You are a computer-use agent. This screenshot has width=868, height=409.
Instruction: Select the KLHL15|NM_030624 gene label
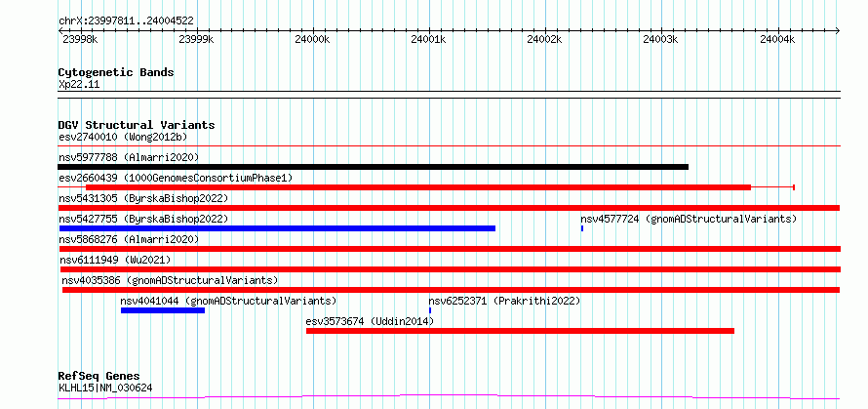105,388
